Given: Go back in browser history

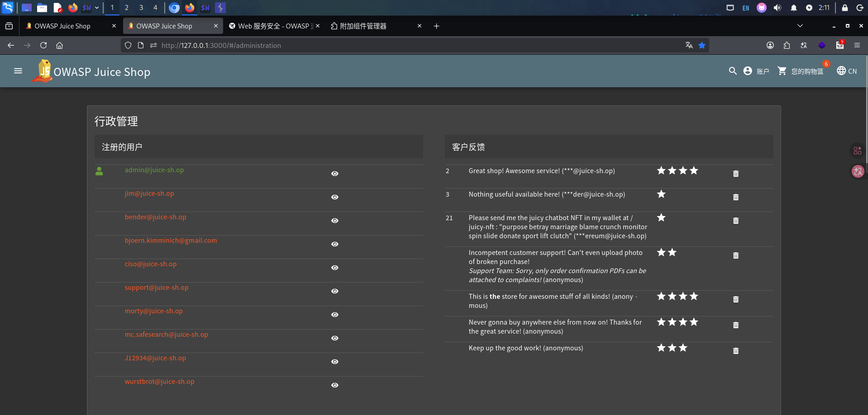Looking at the screenshot, I should click(11, 45).
